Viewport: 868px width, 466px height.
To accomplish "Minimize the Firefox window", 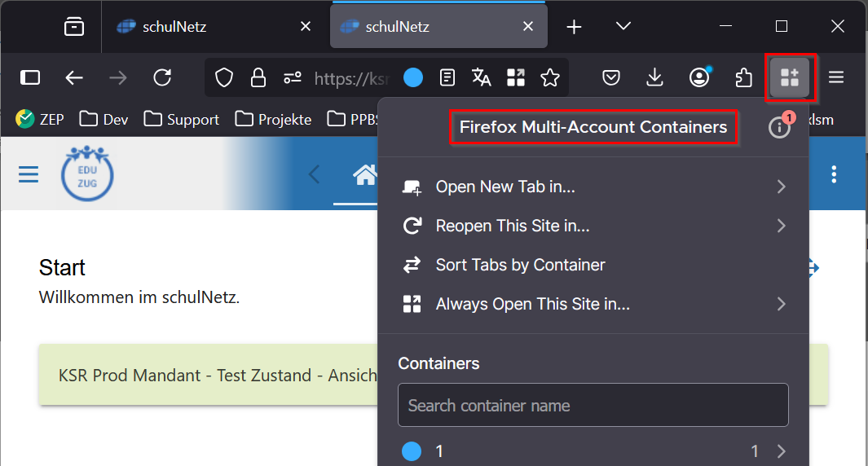I will pyautogui.click(x=725, y=26).
